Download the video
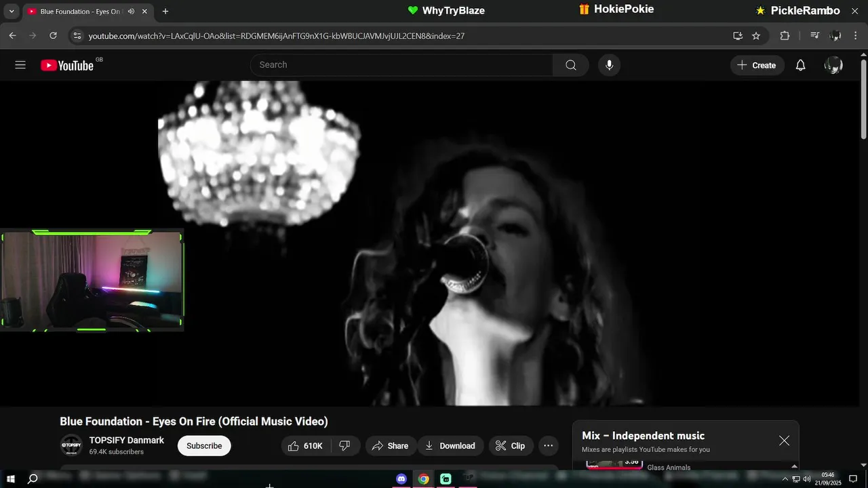Screen dimensions: 868x488 [x=450, y=446]
